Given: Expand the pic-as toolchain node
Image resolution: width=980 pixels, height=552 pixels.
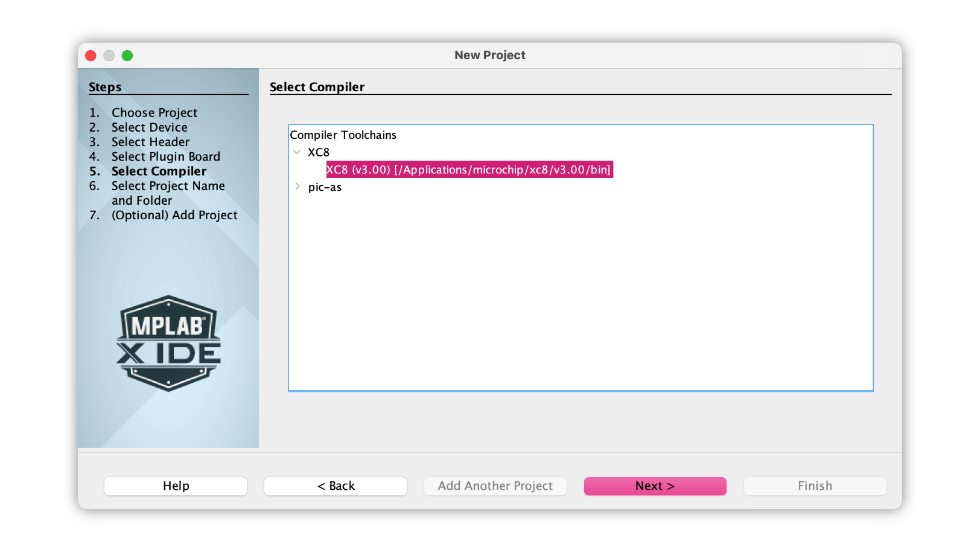Looking at the screenshot, I should tap(297, 187).
